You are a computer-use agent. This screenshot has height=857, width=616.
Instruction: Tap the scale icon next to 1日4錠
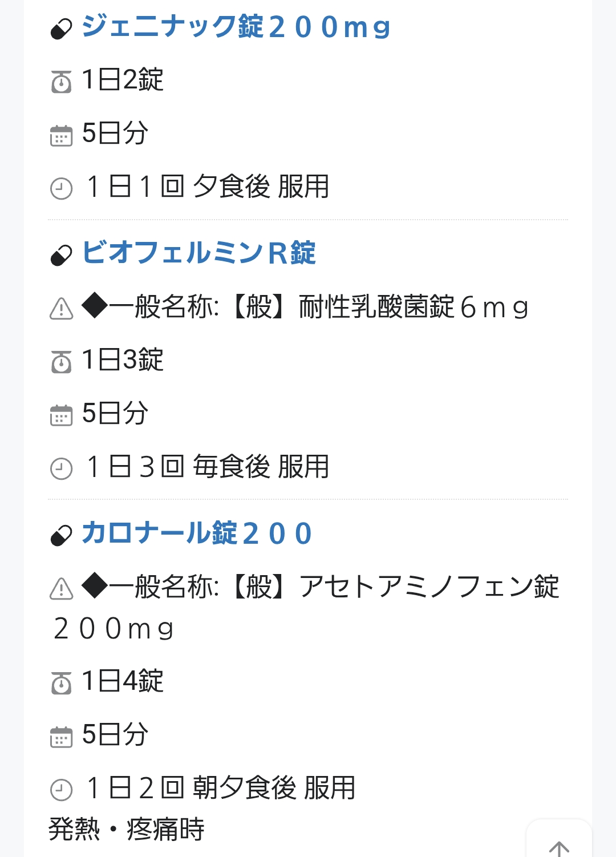coord(62,683)
